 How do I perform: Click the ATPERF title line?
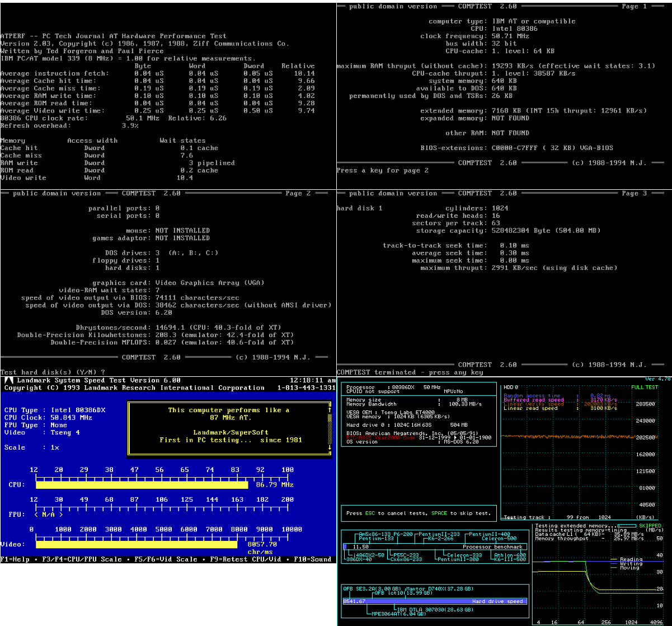pos(114,36)
